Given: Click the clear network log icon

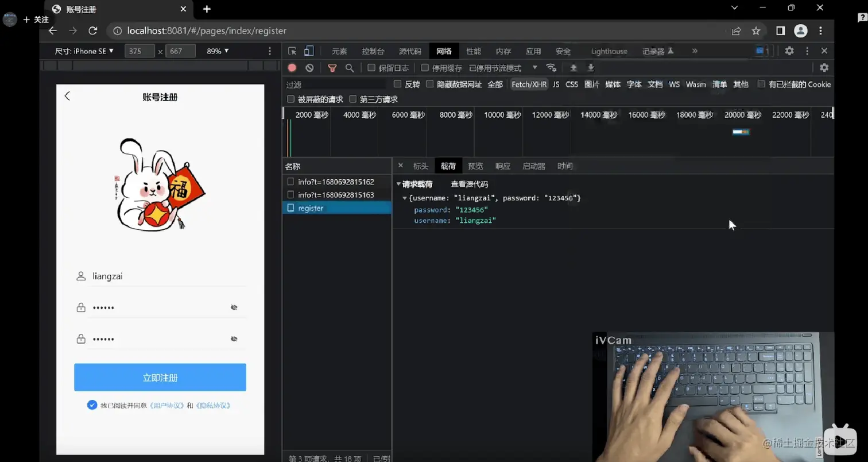Looking at the screenshot, I should tap(309, 67).
